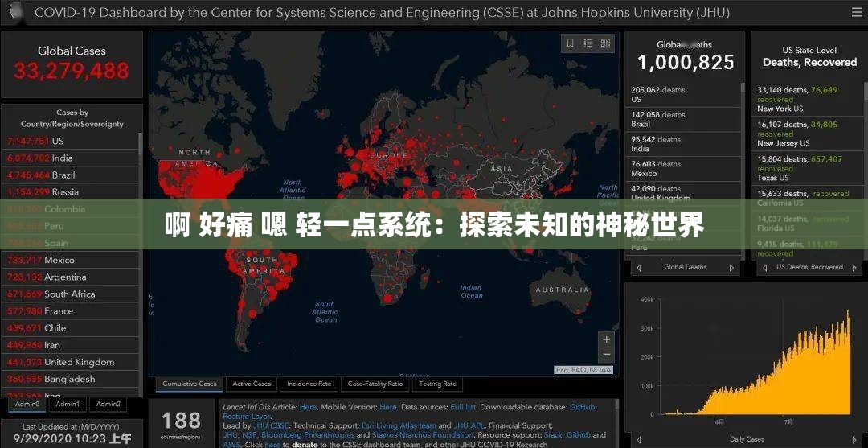Zoom in on the map
868x448 pixels.
606,339
